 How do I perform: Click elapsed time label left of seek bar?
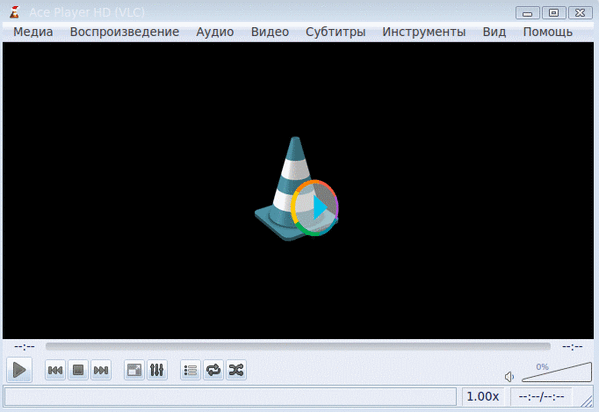[x=24, y=347]
